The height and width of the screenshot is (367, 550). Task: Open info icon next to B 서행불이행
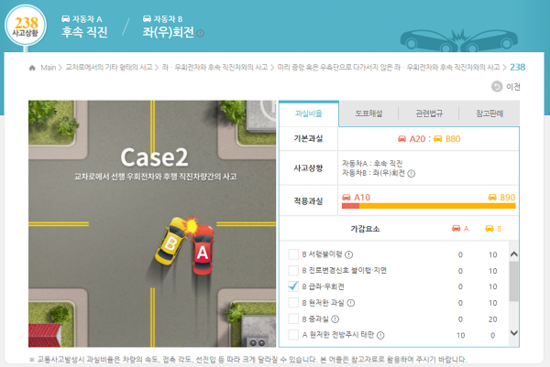click(x=349, y=255)
